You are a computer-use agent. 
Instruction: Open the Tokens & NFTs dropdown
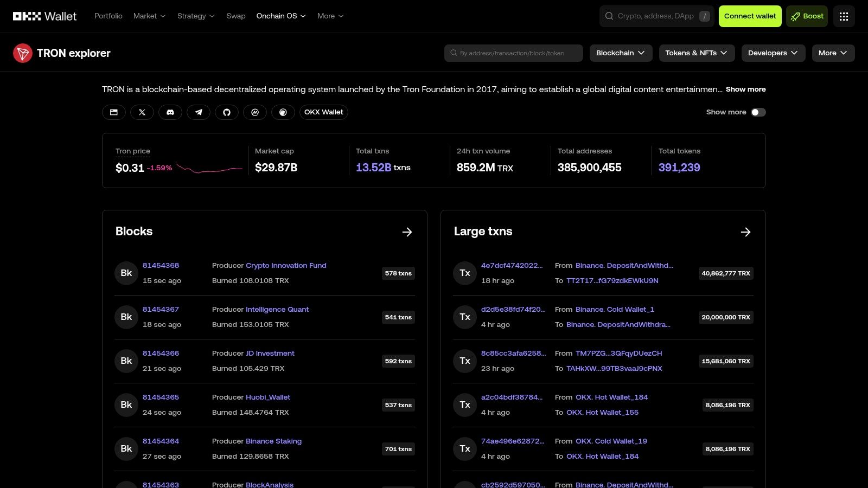[x=697, y=53]
